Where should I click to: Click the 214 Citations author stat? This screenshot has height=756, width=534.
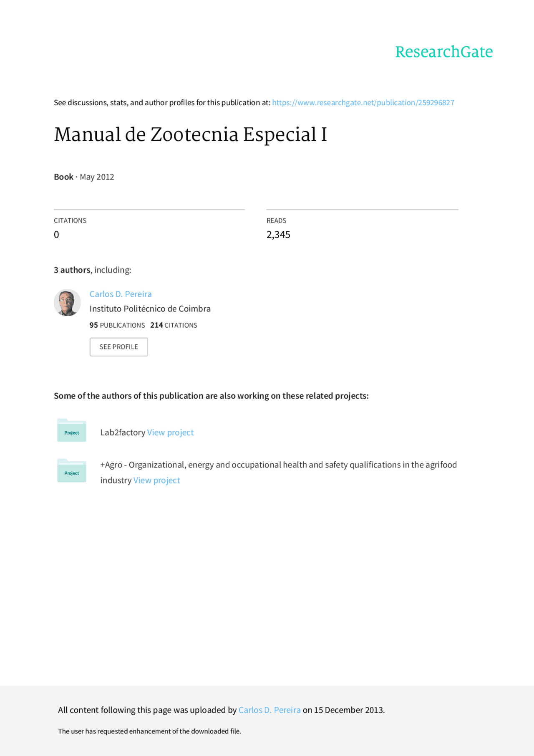174,325
